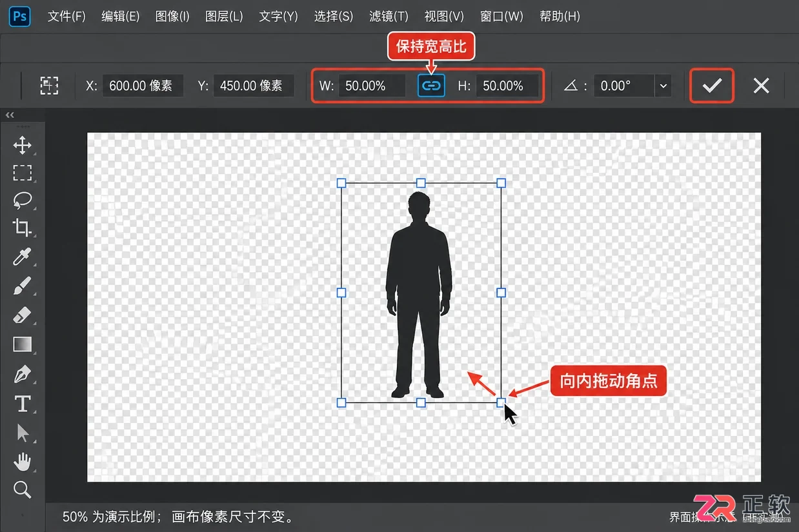
Task: Toggle the maintain aspect ratio link
Action: (x=431, y=86)
